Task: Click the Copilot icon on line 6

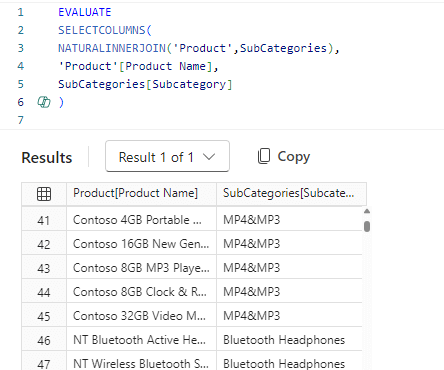Action: [44, 102]
